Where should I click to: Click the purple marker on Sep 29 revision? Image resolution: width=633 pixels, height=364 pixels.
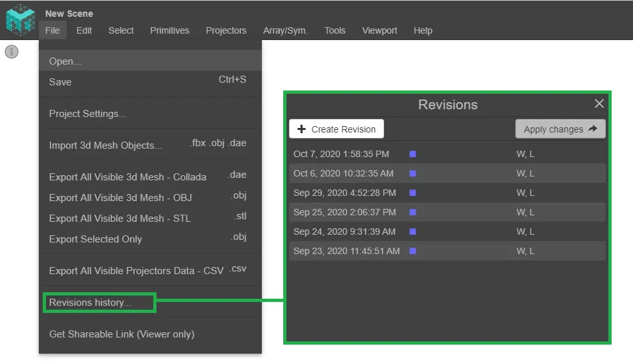point(413,193)
